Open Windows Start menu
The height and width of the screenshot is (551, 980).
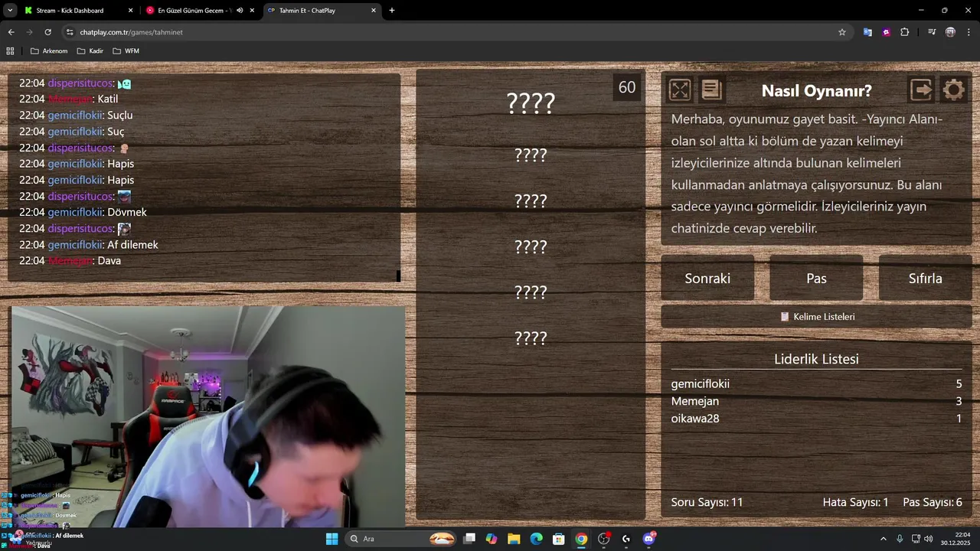(x=332, y=539)
